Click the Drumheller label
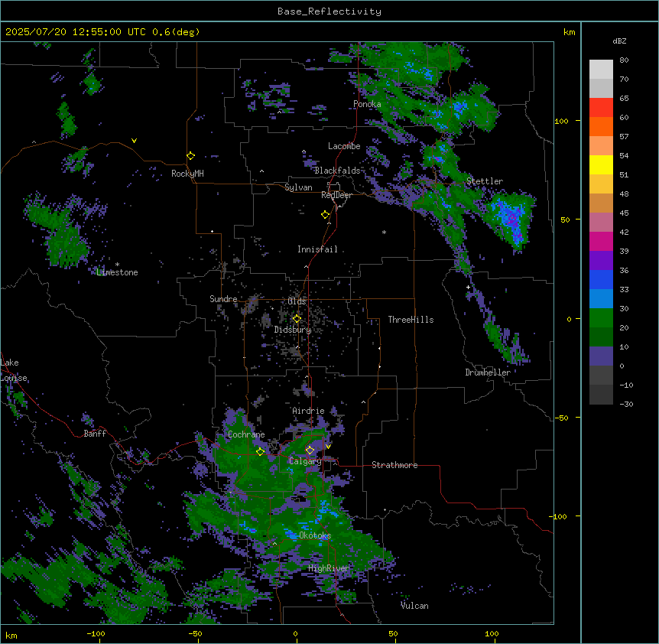 488,372
